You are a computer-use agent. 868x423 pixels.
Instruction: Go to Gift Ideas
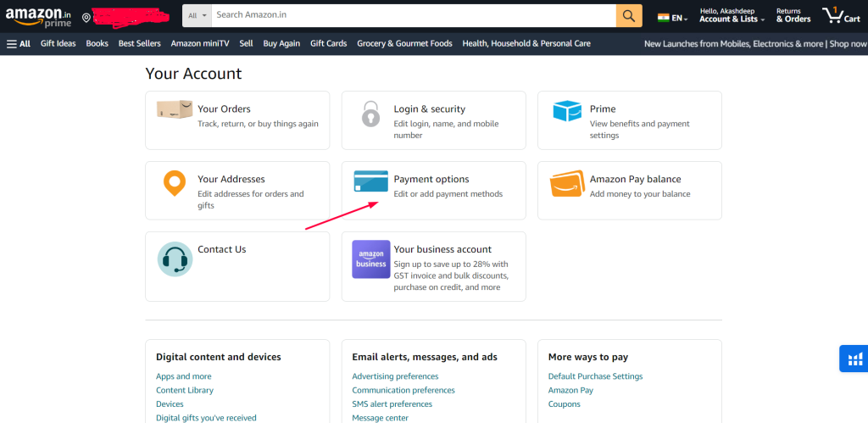pyautogui.click(x=58, y=43)
